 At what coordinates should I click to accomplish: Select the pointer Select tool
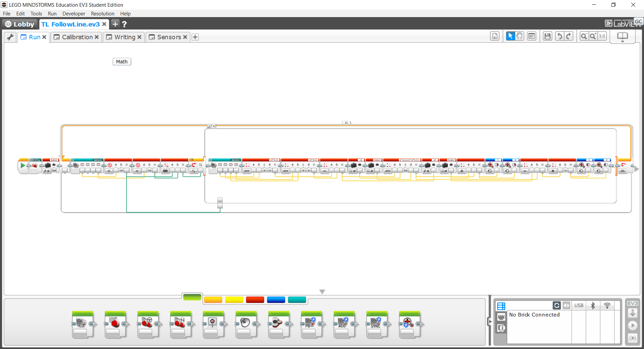tap(510, 36)
